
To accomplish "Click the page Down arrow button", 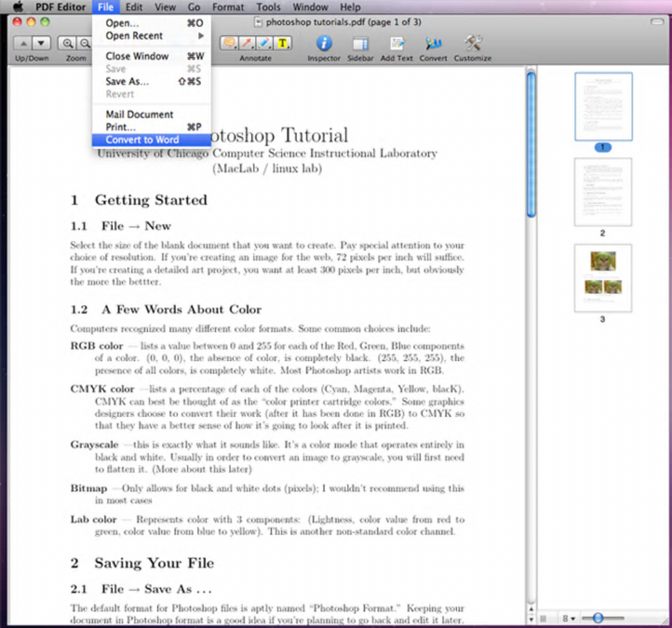I will coord(41,43).
